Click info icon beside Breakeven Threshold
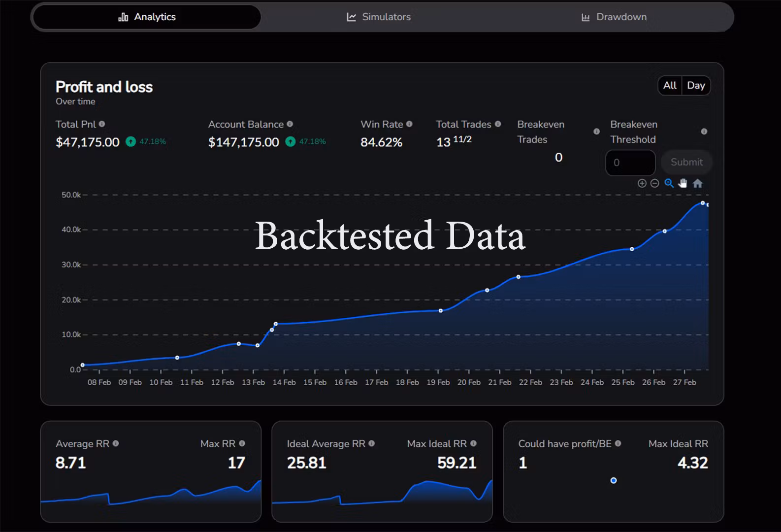 pyautogui.click(x=704, y=132)
